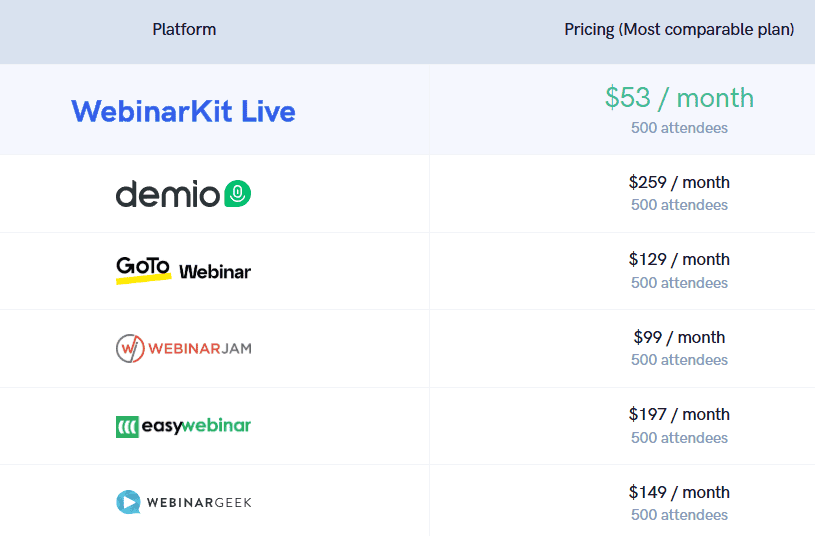Open the WebinarKit Live heading link

[x=183, y=111]
